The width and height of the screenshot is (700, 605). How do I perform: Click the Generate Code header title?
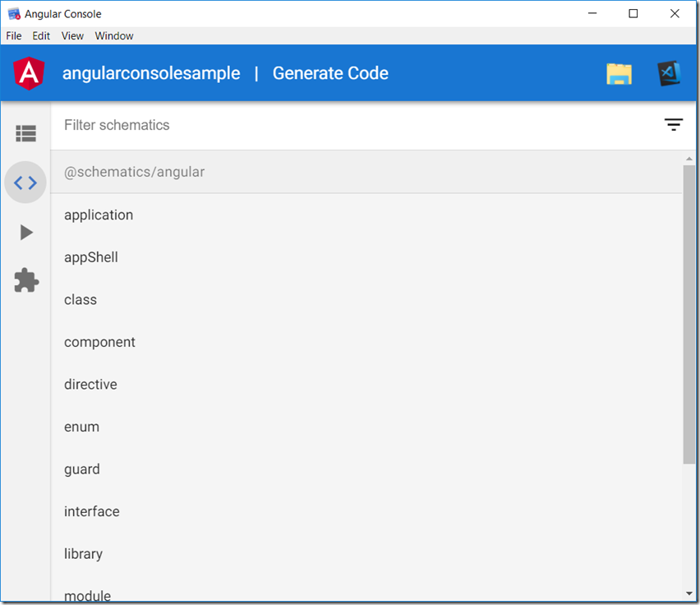(x=330, y=73)
